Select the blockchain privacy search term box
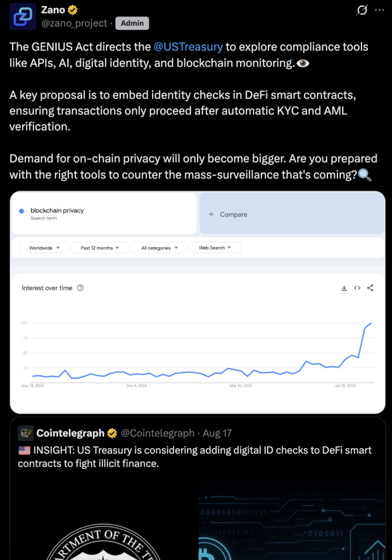392x560 pixels. (x=104, y=214)
